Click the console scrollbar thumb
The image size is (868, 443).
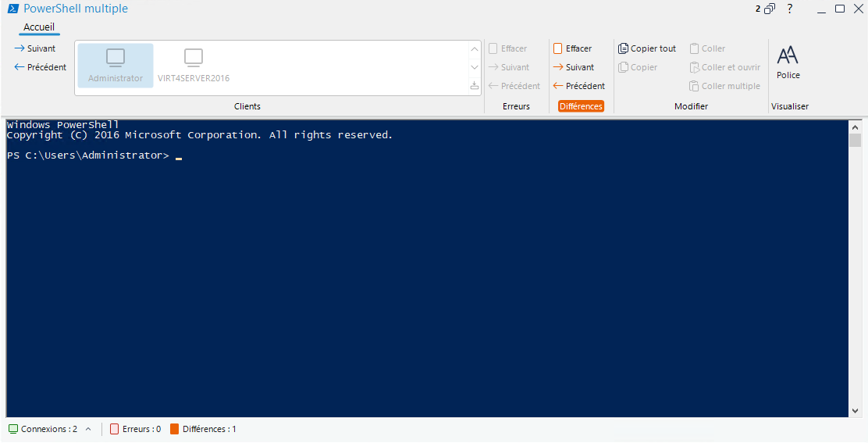(855, 140)
